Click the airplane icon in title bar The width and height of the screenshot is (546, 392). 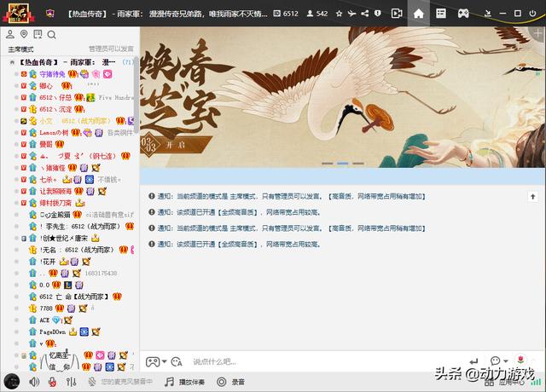click(x=351, y=14)
